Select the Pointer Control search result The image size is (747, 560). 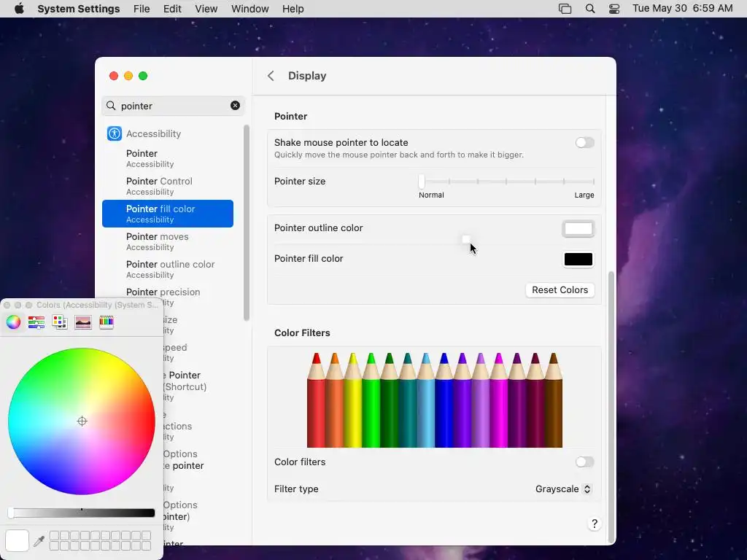(x=168, y=186)
